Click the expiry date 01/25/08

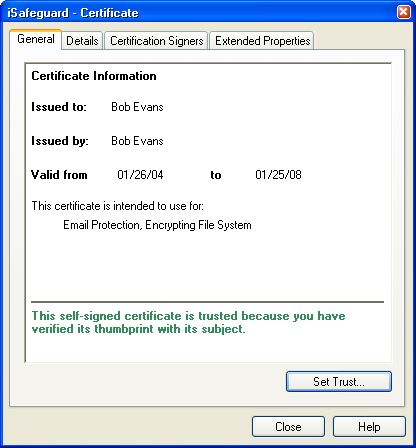coord(278,175)
